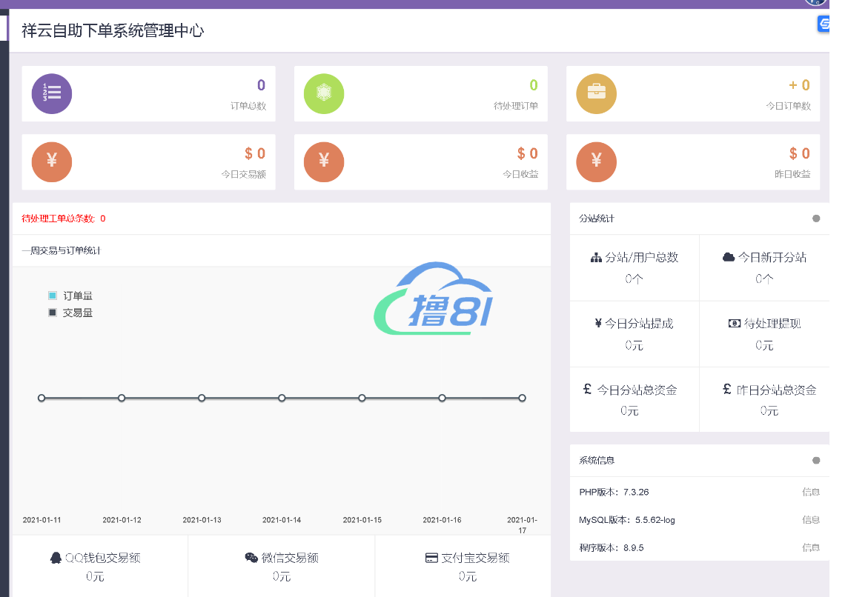Click the chart data point for 2021-01-14
Screen dimensions: 868x597
pos(282,398)
